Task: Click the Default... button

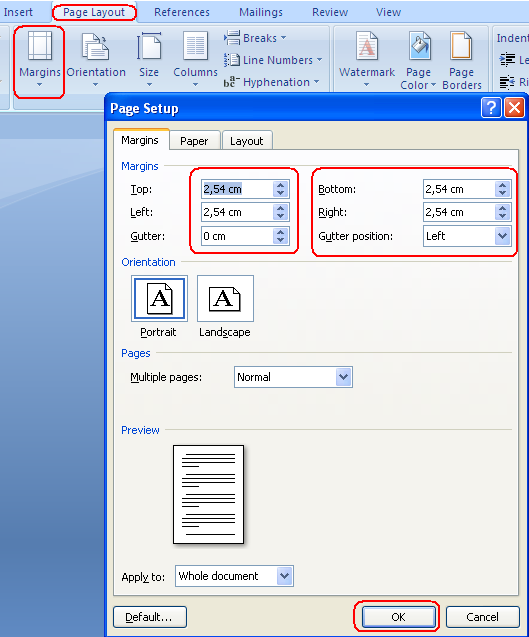Action: [x=150, y=617]
